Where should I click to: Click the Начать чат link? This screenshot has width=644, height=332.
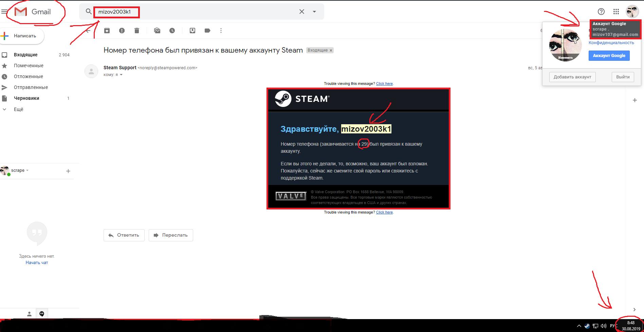(x=37, y=263)
